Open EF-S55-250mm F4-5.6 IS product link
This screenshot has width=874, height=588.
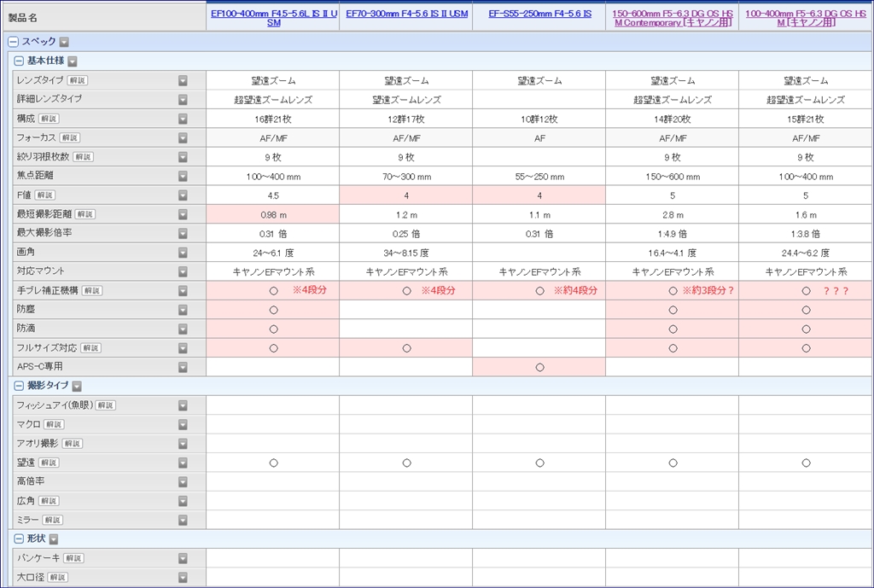pos(539,14)
